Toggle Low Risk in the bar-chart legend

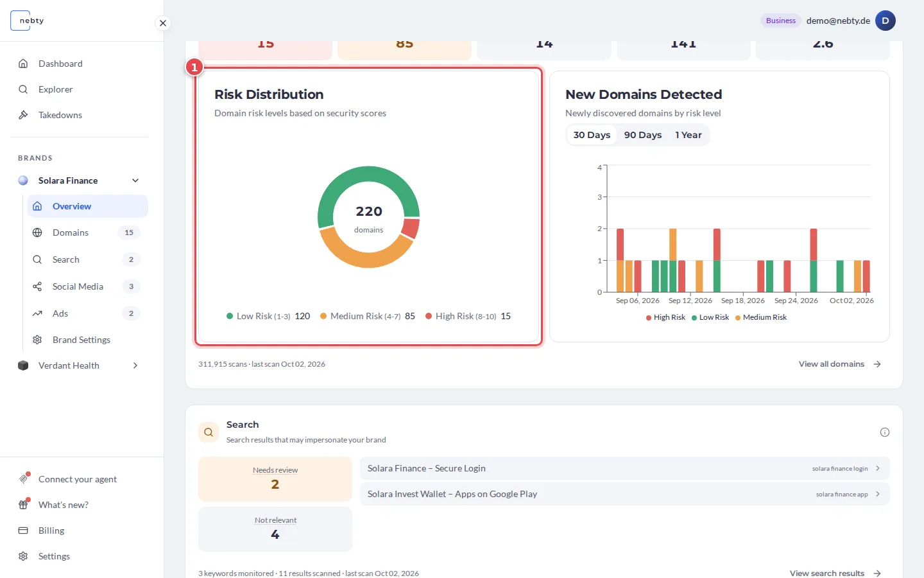[710, 317]
